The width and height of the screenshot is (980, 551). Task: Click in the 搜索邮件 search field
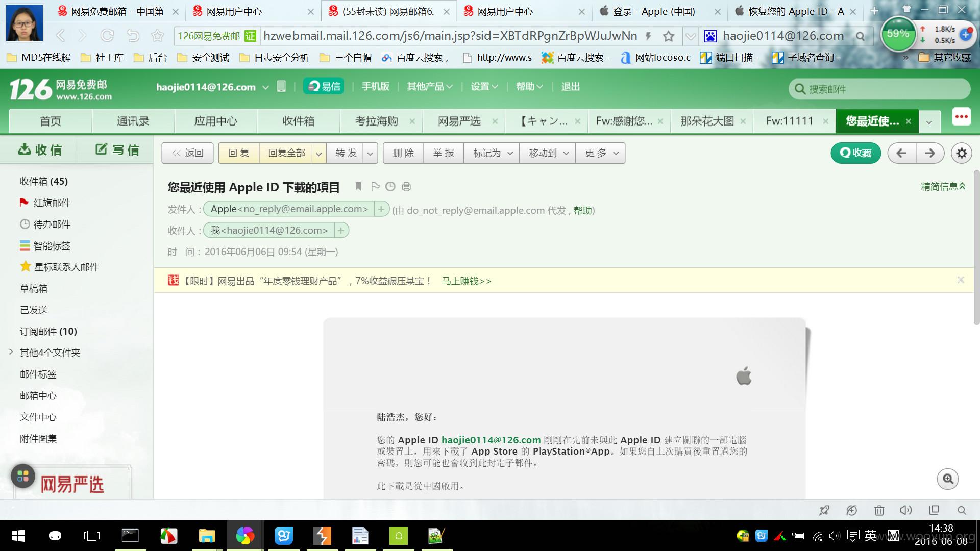click(879, 89)
